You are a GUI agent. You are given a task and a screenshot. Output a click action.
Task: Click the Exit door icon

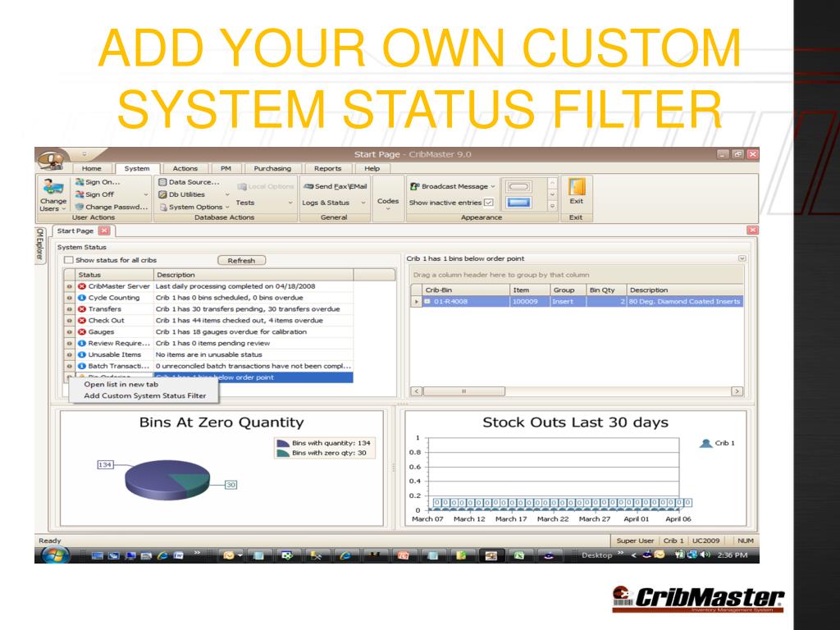[x=577, y=187]
